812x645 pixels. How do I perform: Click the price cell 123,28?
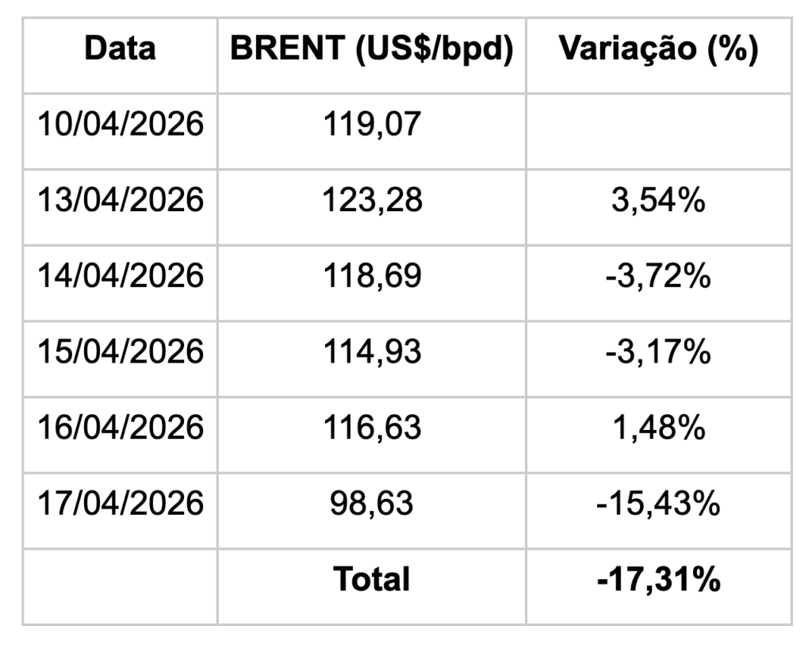pyautogui.click(x=371, y=200)
